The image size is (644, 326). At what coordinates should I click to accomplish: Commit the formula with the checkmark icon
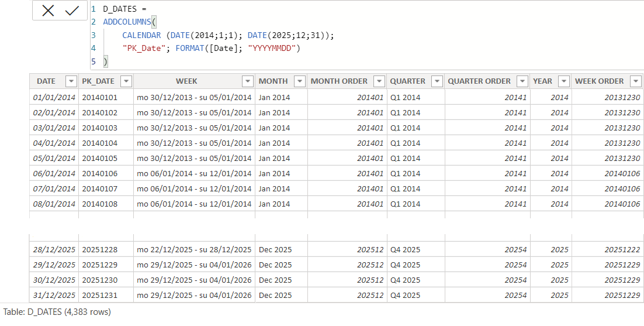[72, 11]
